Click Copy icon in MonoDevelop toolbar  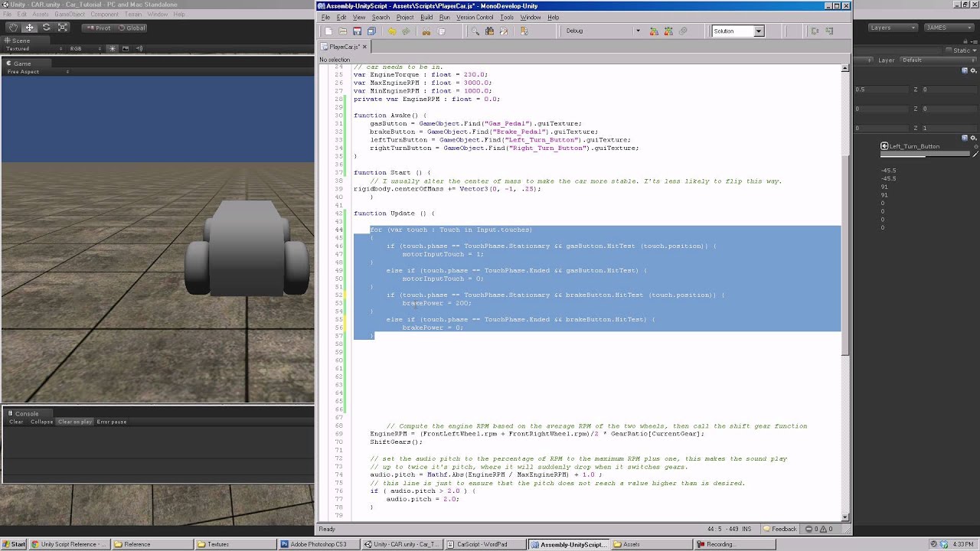[441, 31]
